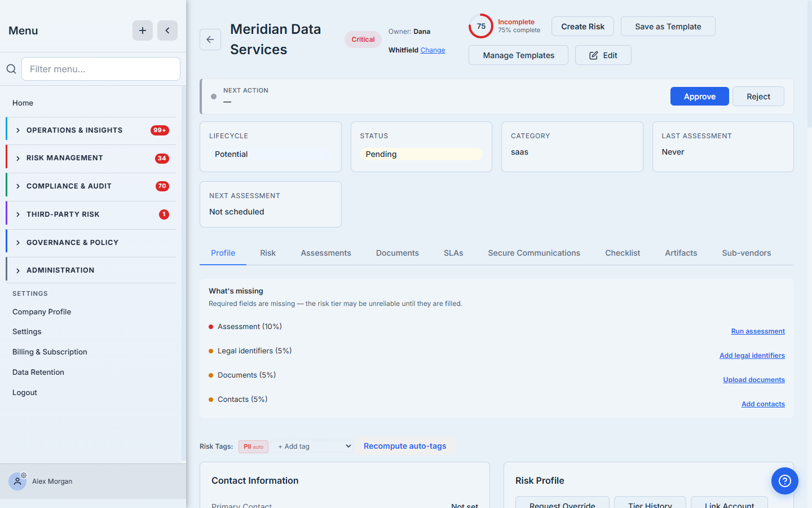The image size is (812, 508).
Task: Switch to the Checklist tab
Action: (623, 253)
